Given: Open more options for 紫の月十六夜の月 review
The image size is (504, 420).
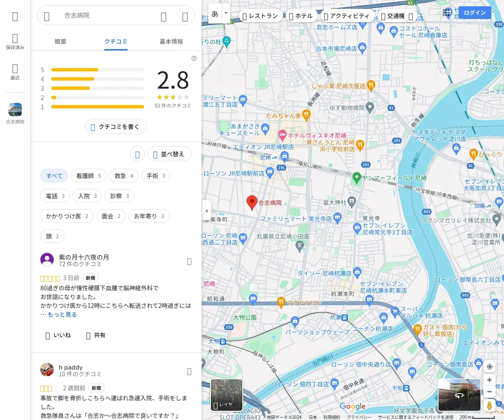Looking at the screenshot, I should point(189,262).
